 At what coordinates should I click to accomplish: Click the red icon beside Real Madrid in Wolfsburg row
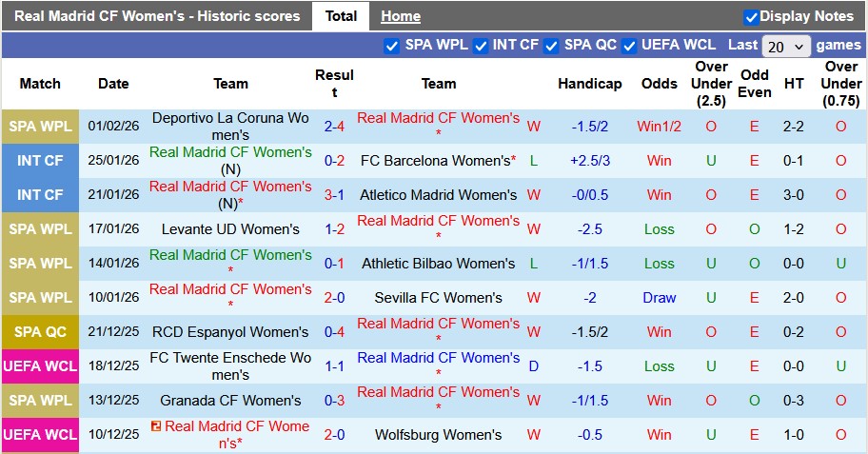pos(156,426)
